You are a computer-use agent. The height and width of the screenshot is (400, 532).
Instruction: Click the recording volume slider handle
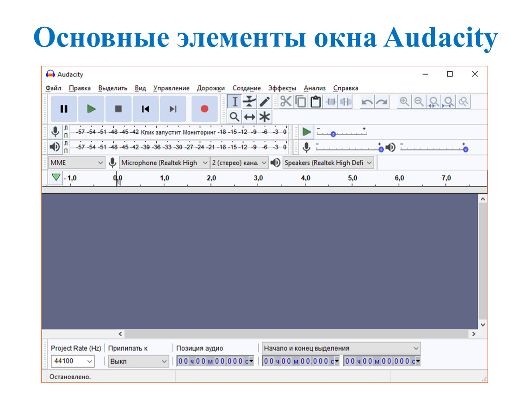(x=381, y=150)
